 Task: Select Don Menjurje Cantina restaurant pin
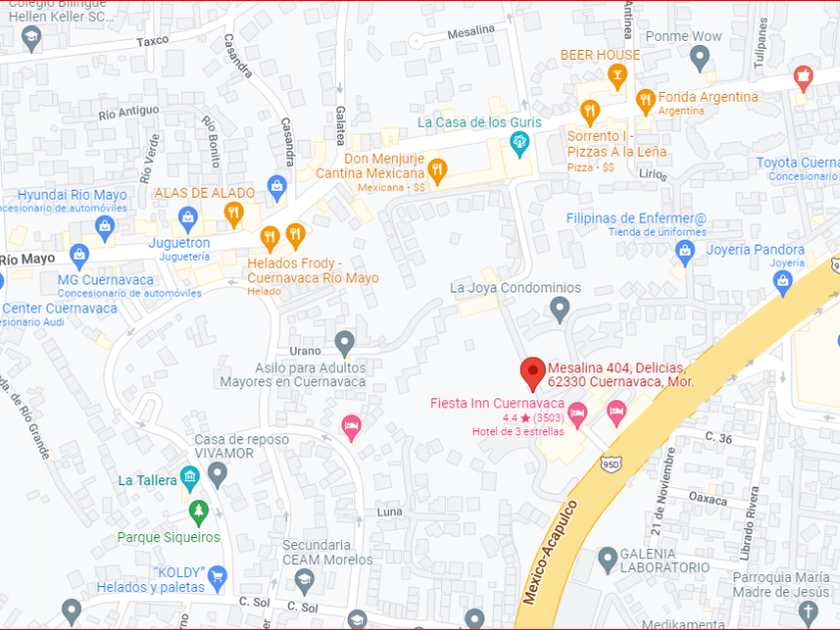(x=437, y=172)
